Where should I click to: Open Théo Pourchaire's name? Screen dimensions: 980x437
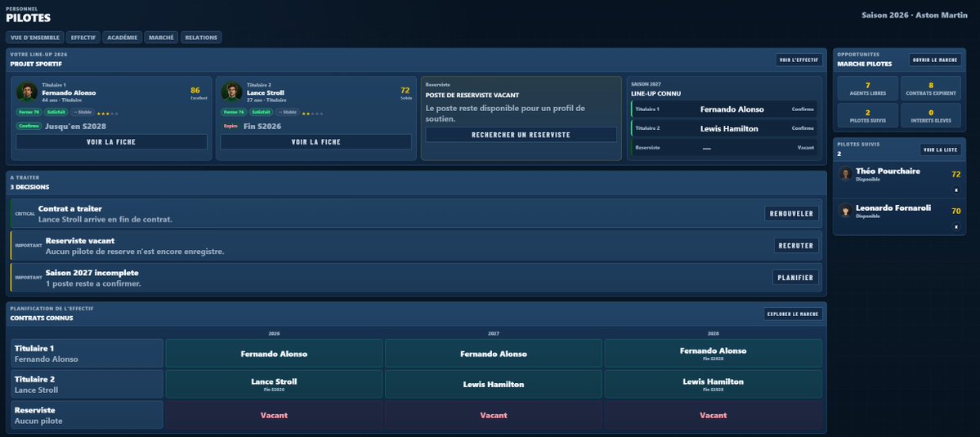(x=888, y=171)
